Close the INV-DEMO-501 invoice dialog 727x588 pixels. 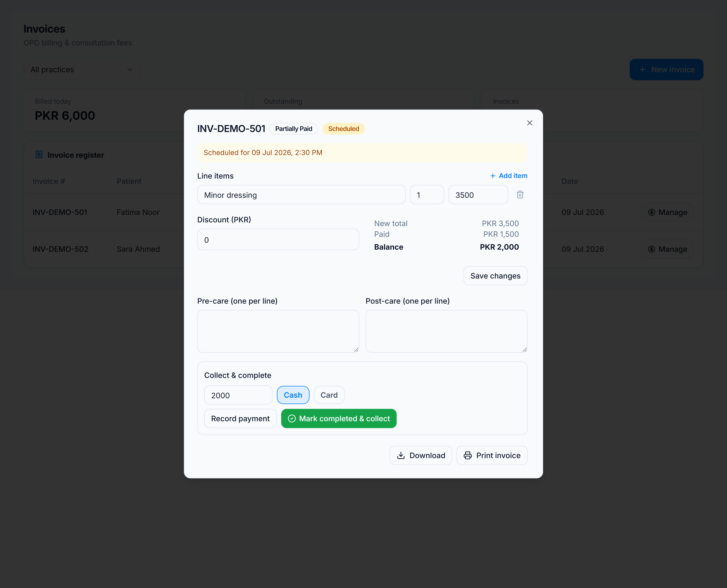click(530, 123)
